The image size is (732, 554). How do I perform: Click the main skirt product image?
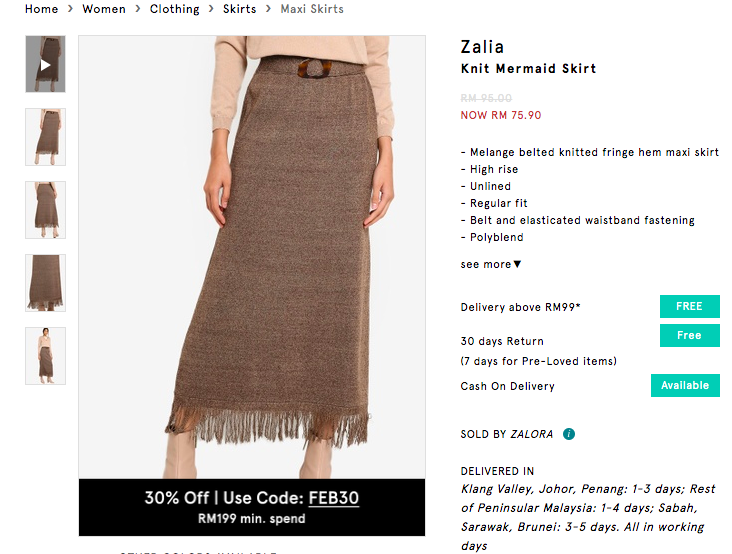252,257
